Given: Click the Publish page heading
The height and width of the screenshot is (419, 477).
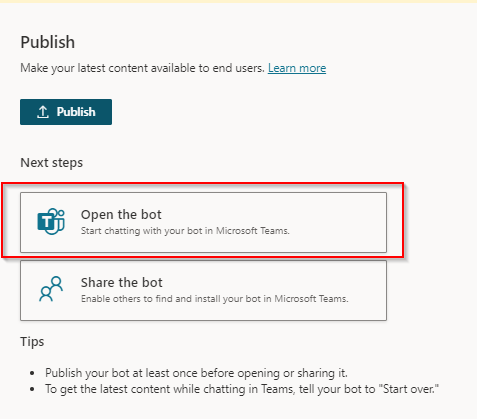Looking at the screenshot, I should tap(48, 42).
